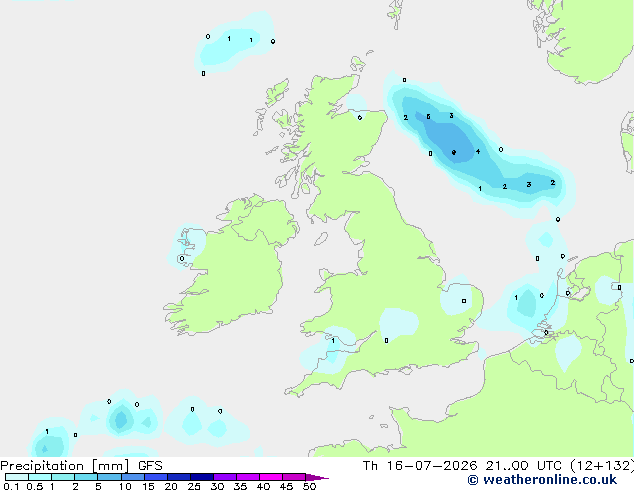Screen dimensions: 634x490
Task: Click the '25' legend label
Action: coord(194,486)
